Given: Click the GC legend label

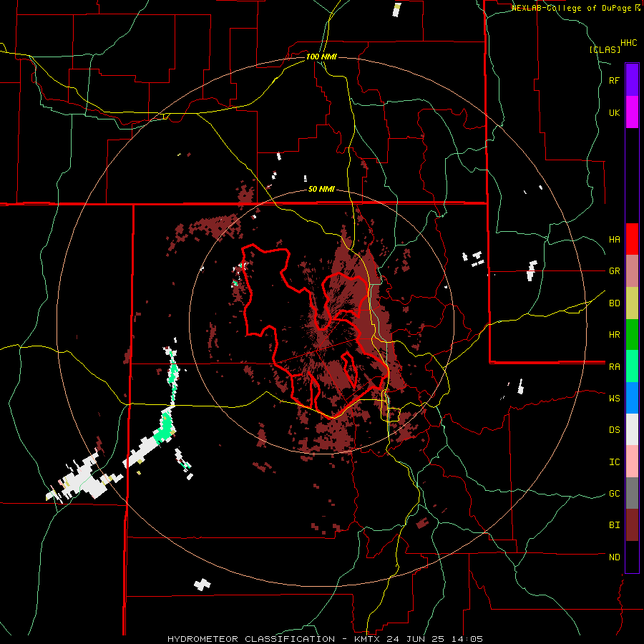Looking at the screenshot, I should pyautogui.click(x=614, y=494).
